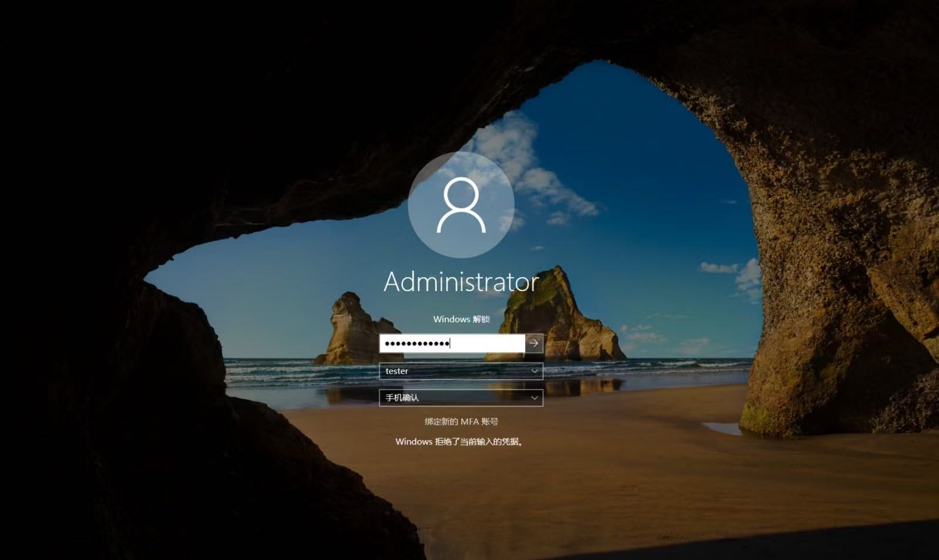Open the tester account dropdown
The width and height of the screenshot is (939, 560).
460,371
